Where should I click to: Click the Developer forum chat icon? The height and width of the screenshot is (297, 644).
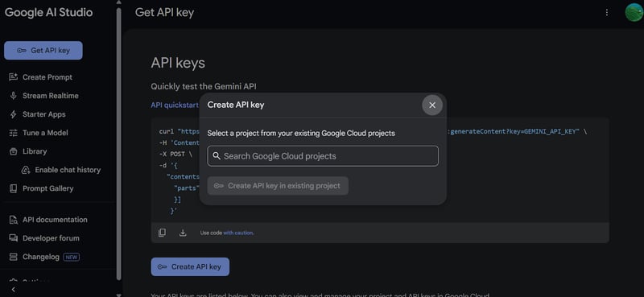[x=14, y=238]
